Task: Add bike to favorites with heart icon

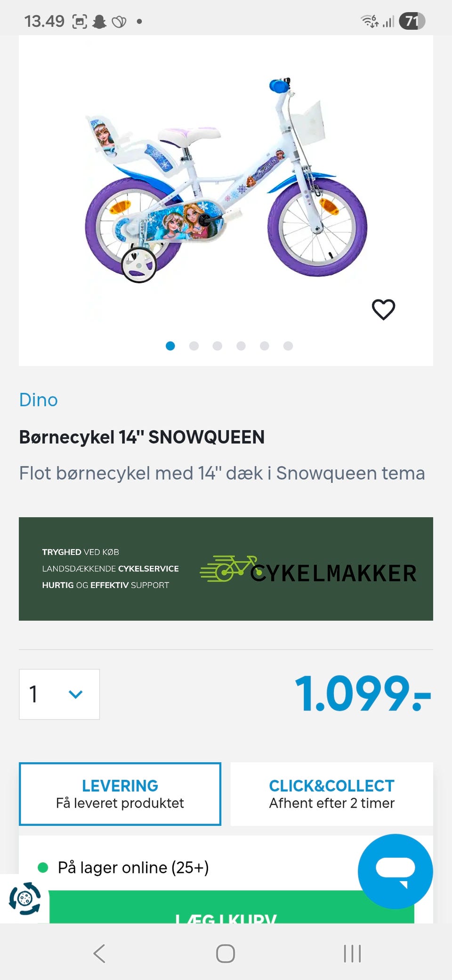Action: 383,310
